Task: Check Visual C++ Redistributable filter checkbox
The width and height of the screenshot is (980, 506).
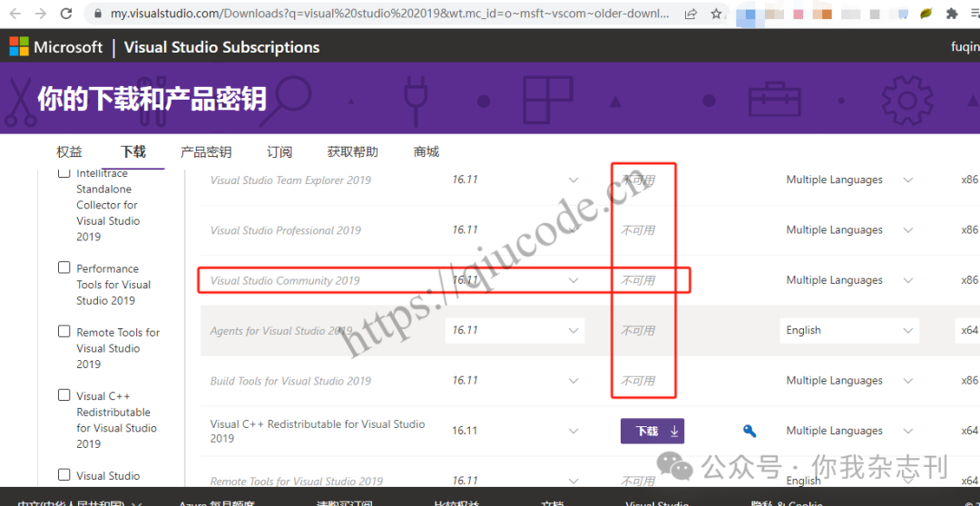Action: pos(64,394)
